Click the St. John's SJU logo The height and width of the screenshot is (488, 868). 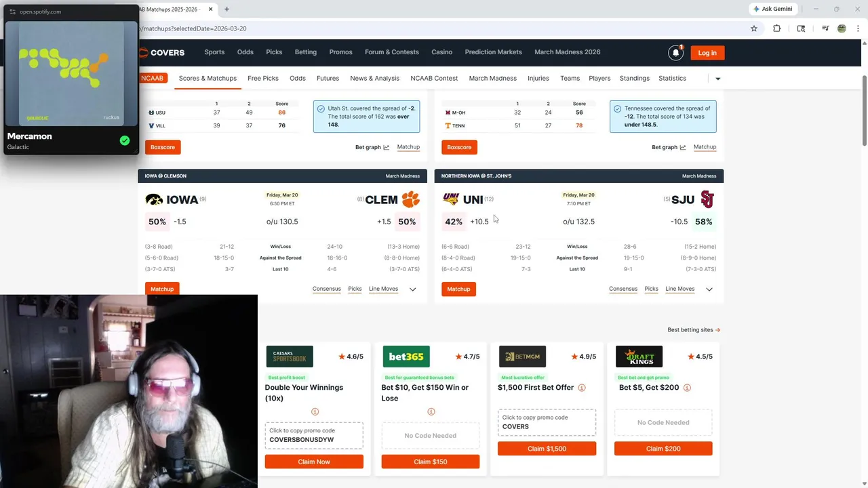tap(707, 199)
